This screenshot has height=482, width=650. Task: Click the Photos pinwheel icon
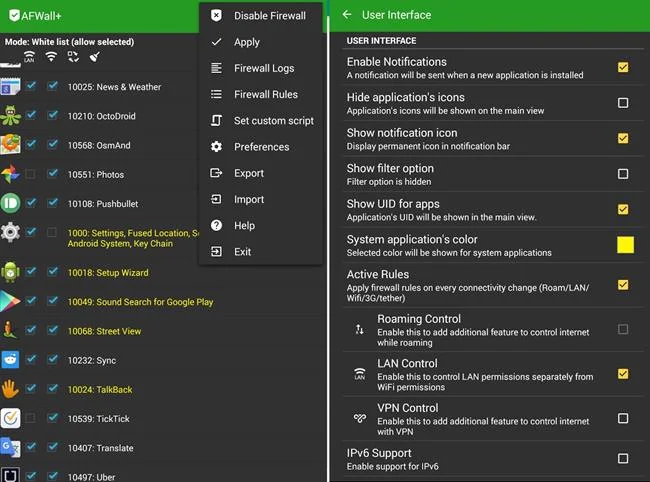10,174
